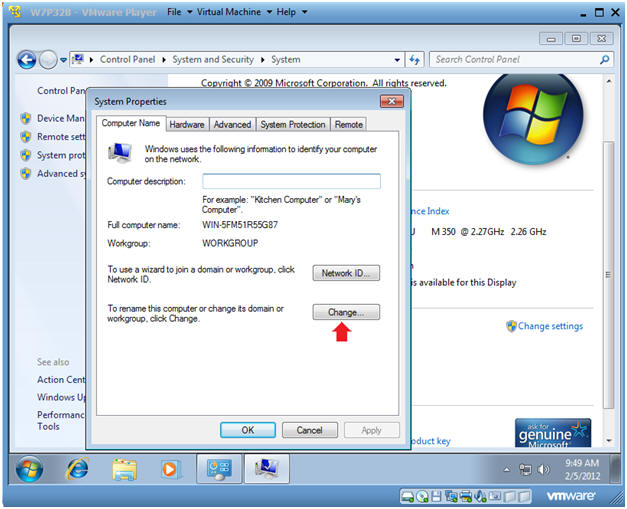Screen dimensions: 627x509
Task: Click the VMware sound card device icon
Action: (480, 497)
